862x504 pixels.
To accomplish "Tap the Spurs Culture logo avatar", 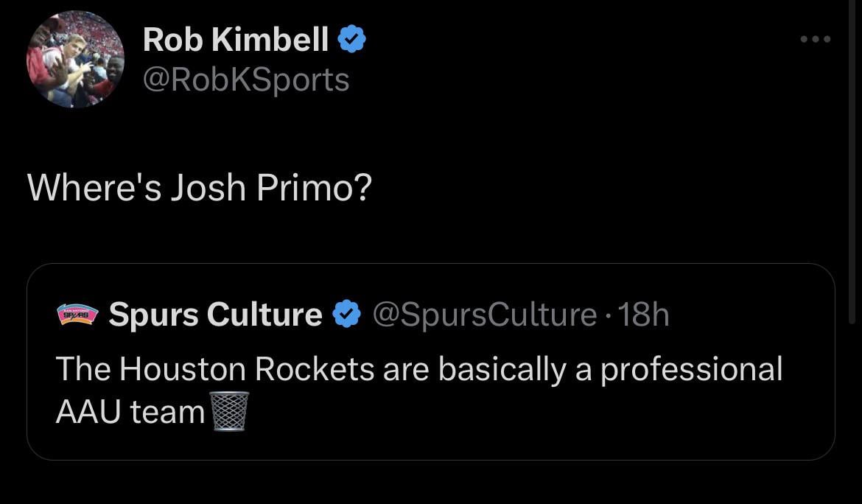I will [77, 315].
